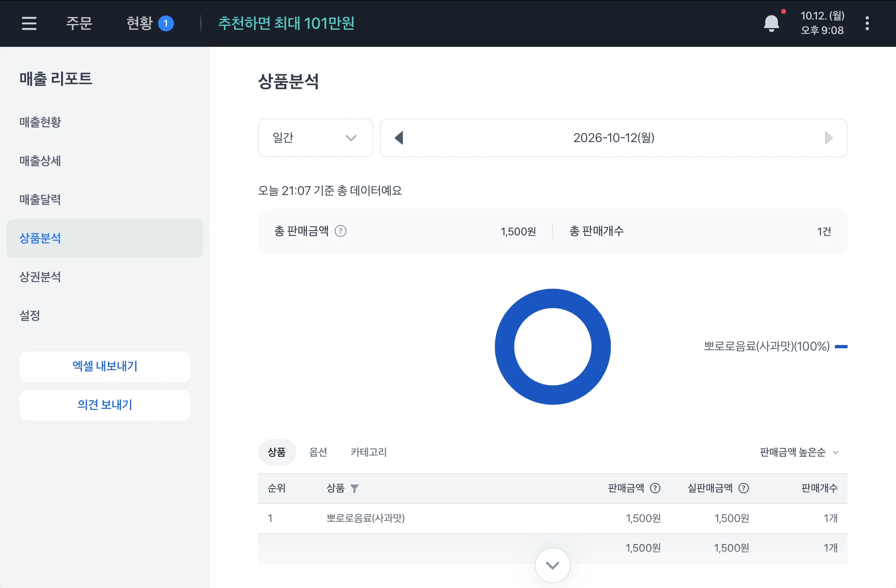The height and width of the screenshot is (588, 896).
Task: Open the 판매금액 높은순 sort dropdown
Action: (x=799, y=452)
